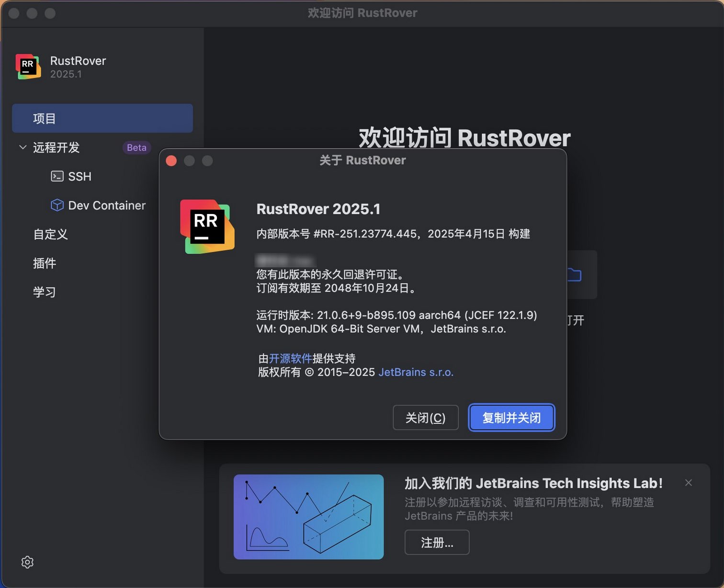Click the Beta badge next to 远程开发
Screen dimensions: 724x588
(136, 147)
